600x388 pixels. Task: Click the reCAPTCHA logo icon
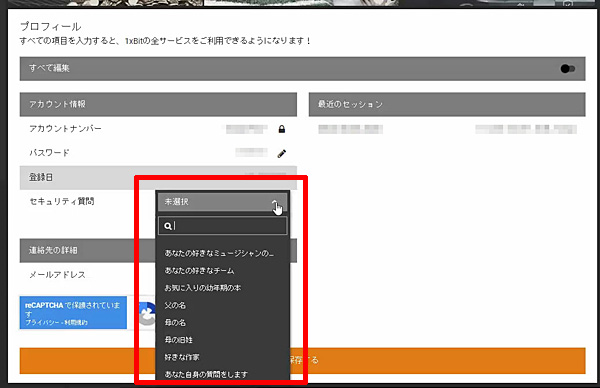[148, 313]
